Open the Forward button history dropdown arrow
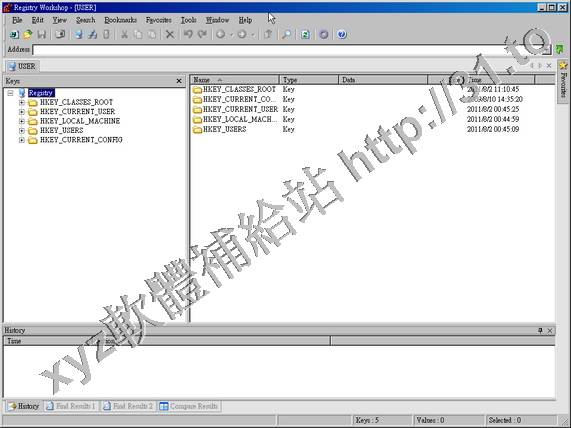This screenshot has width=571, height=428. 253,35
